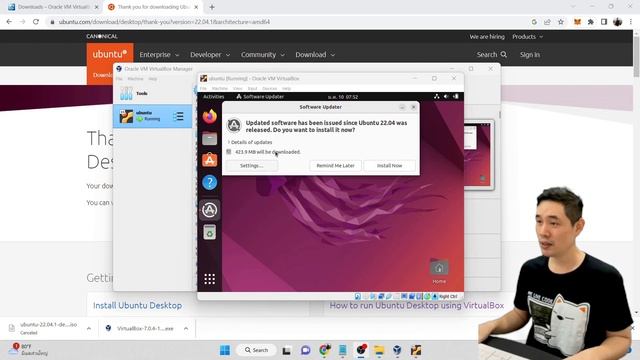Open options chevron for ubuntu iso download

click(x=89, y=328)
